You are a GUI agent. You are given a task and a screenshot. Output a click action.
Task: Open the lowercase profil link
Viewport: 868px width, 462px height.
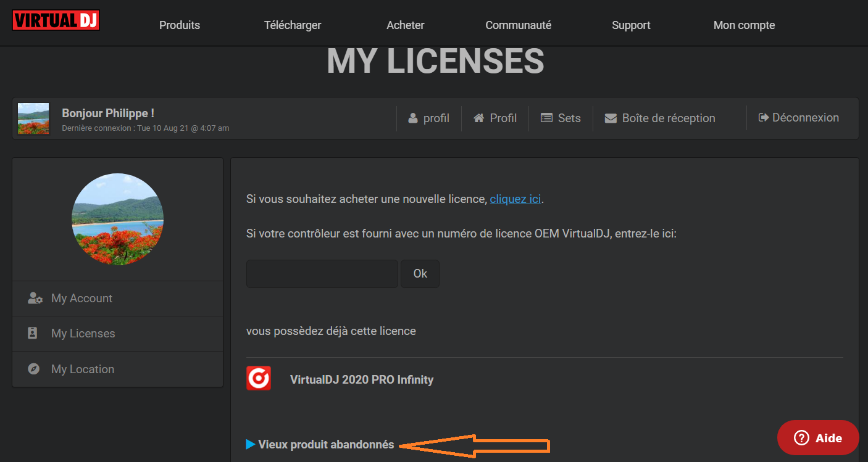point(436,118)
